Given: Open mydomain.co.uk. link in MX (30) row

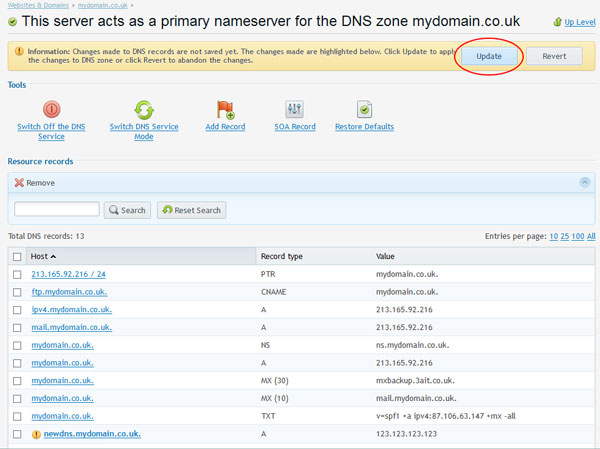Looking at the screenshot, I should click(x=62, y=380).
